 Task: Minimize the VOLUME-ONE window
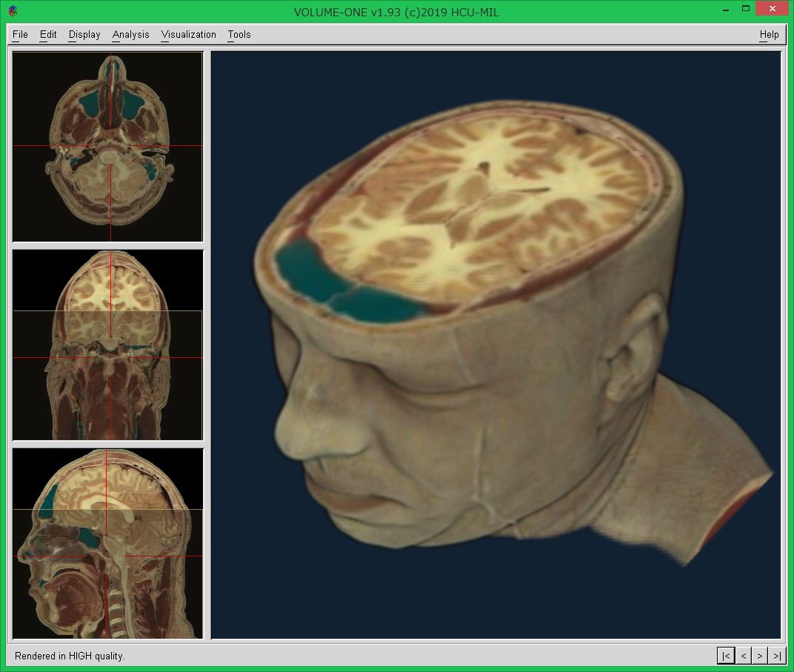[x=726, y=9]
